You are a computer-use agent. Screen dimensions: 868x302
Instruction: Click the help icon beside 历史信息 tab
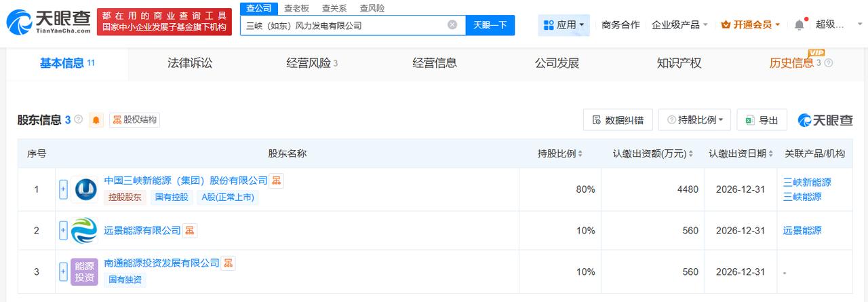[828, 63]
